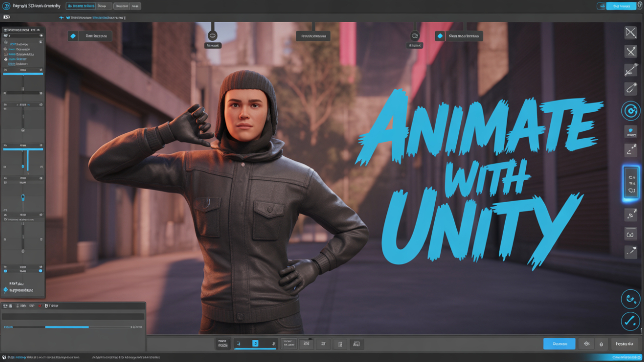
Task: Click the app logo in top-left corner
Action: pos(7,6)
